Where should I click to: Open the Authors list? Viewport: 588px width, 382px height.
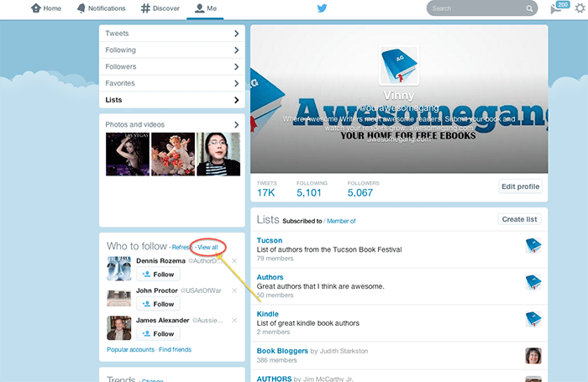tap(270, 277)
